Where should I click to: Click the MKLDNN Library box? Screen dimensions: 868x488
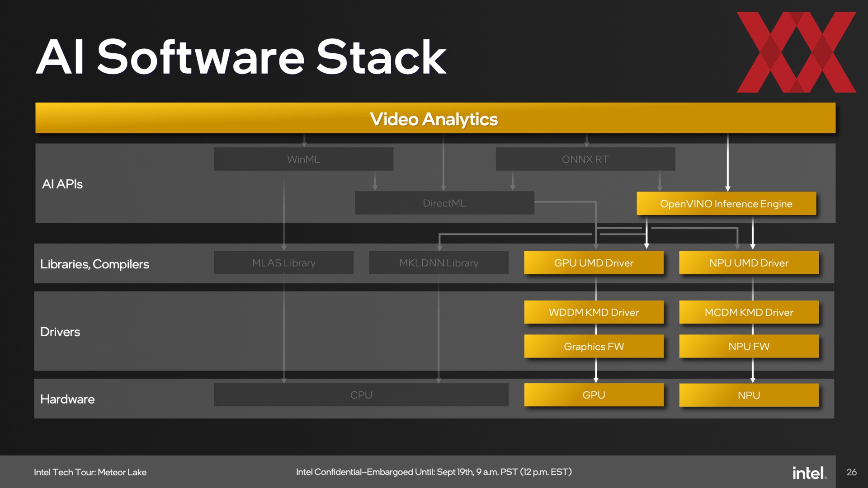tap(439, 263)
